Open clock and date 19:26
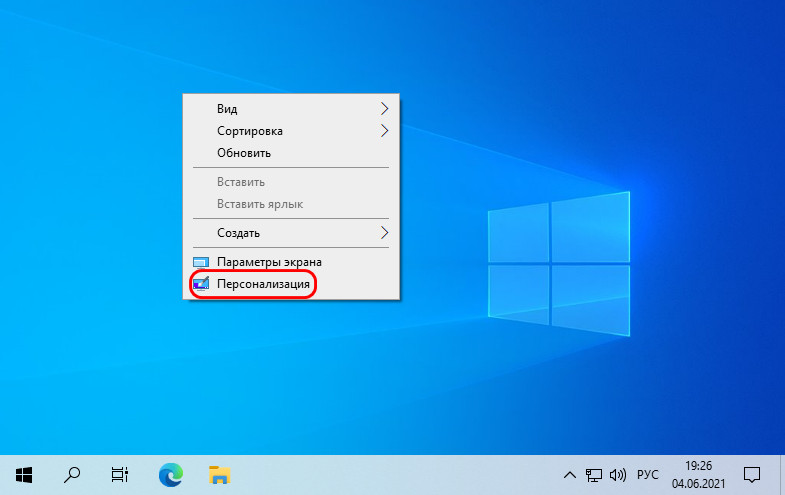This screenshot has width=785, height=495. click(x=698, y=474)
